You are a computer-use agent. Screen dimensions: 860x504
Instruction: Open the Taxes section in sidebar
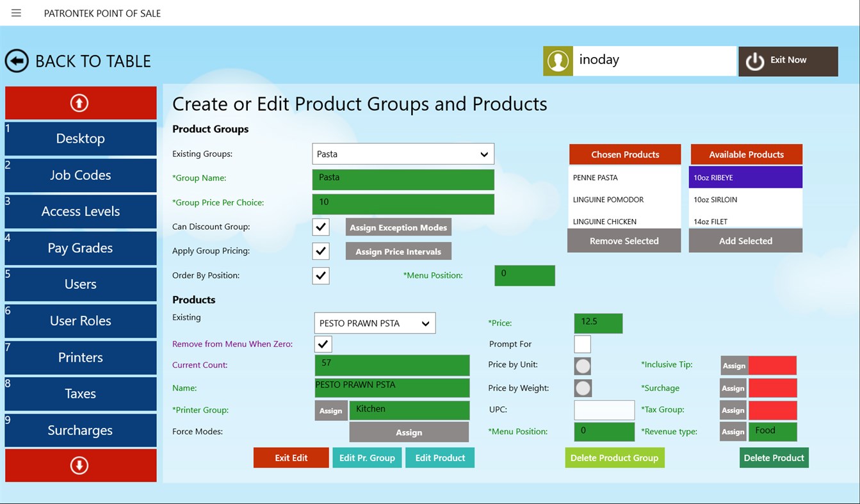[x=80, y=394]
